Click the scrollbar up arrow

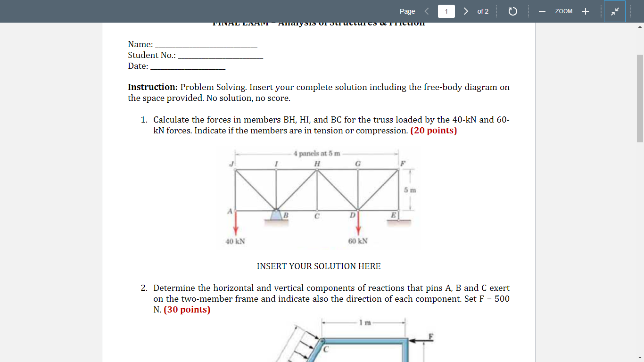pos(640,27)
